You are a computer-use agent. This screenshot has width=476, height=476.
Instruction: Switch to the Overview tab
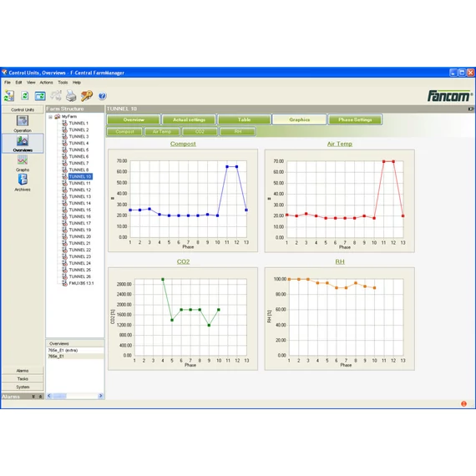[134, 119]
